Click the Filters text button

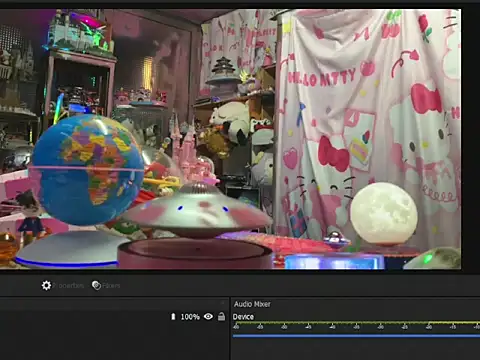[111, 286]
